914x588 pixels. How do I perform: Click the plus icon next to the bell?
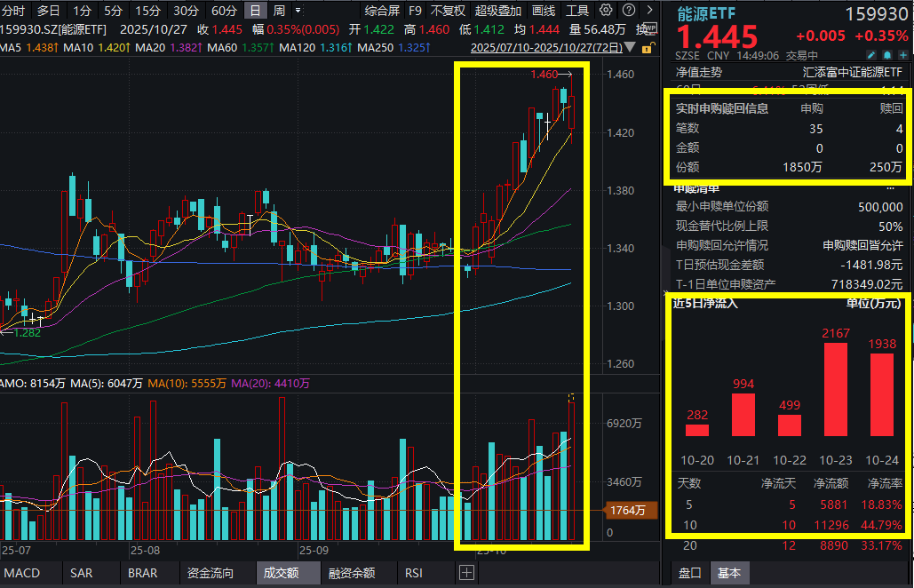pyautogui.click(x=902, y=55)
